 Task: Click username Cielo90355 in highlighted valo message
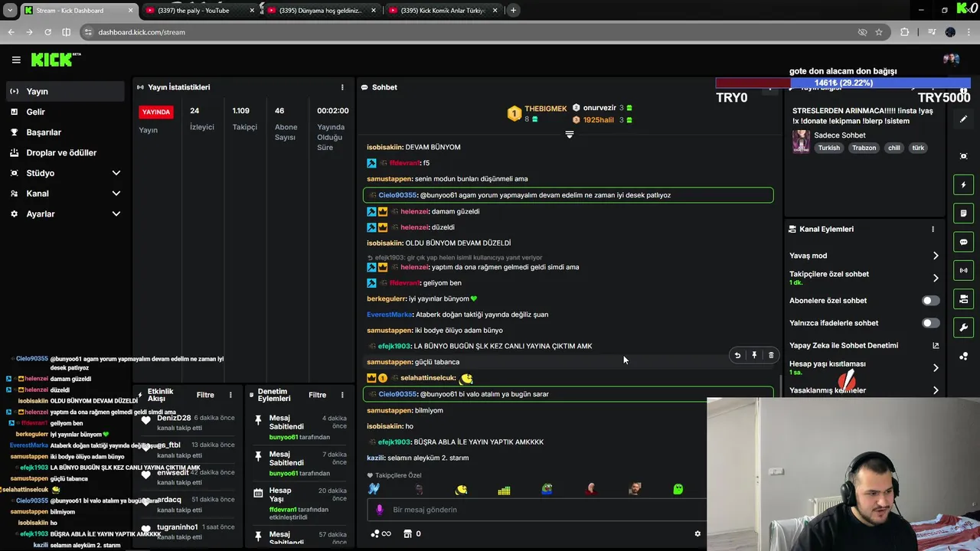pyautogui.click(x=398, y=394)
